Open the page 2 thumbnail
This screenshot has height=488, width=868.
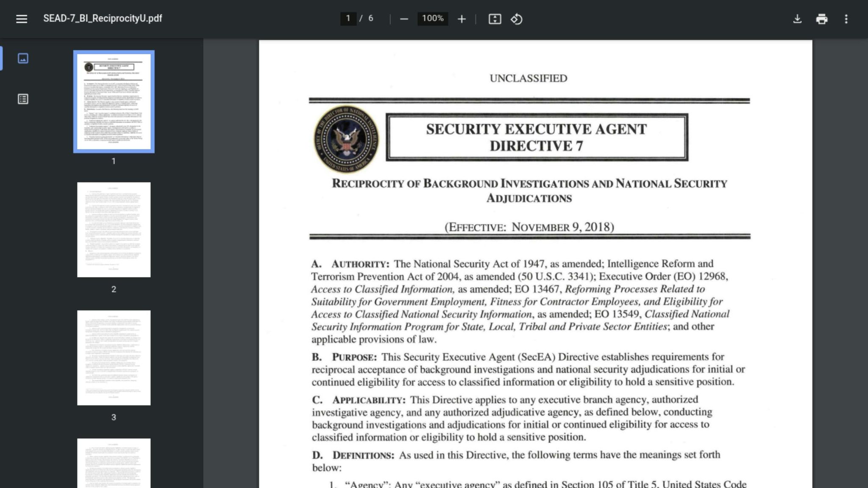114,230
